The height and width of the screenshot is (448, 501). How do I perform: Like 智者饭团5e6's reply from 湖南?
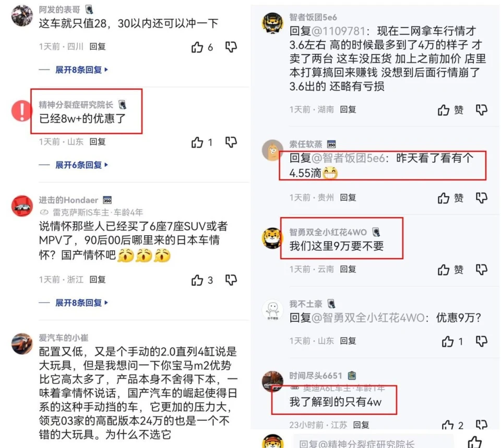pyautogui.click(x=444, y=110)
